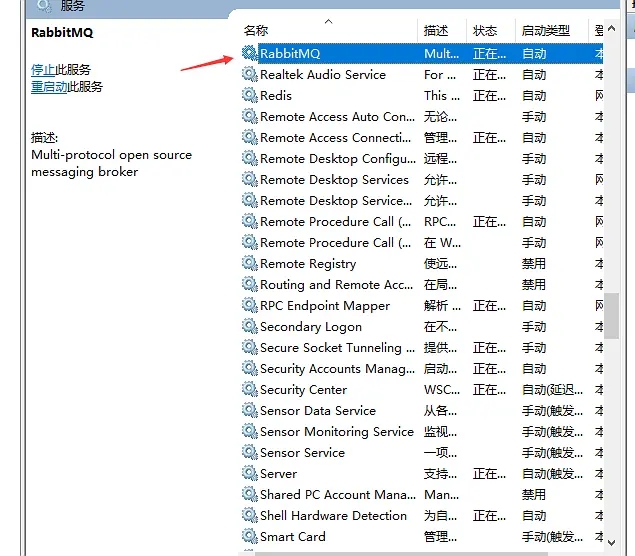The height and width of the screenshot is (556, 635).
Task: Select the Redis service name
Action: click(x=276, y=96)
